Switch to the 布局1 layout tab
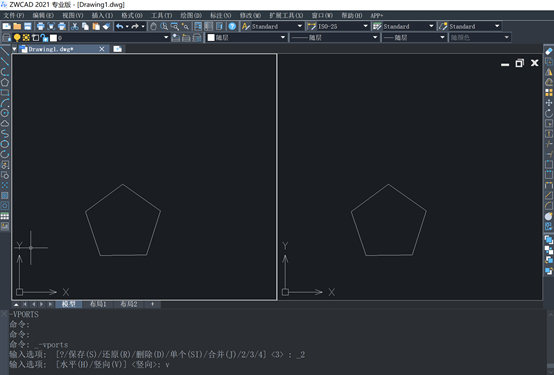The width and height of the screenshot is (554, 375). pos(98,304)
